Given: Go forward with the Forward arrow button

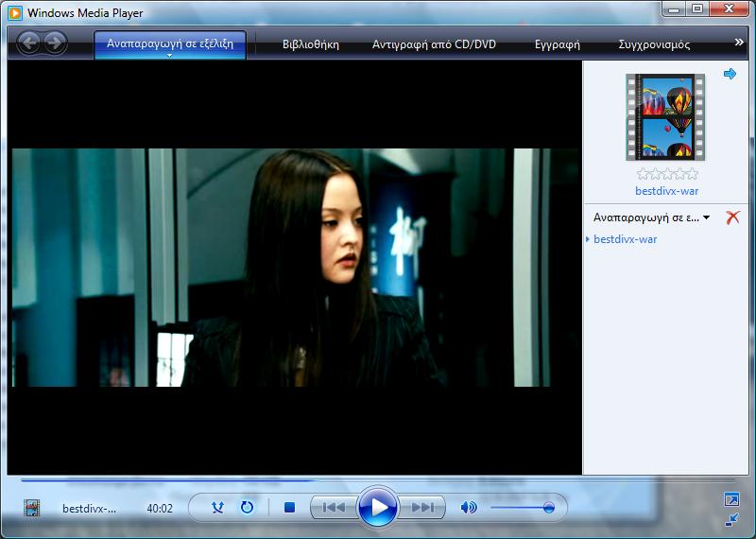Looking at the screenshot, I should point(56,43).
